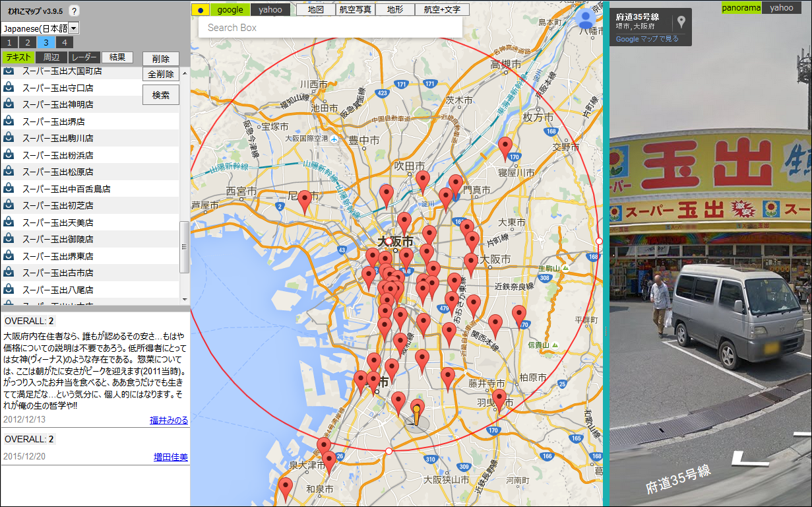This screenshot has height=507, width=812.
Task: Click the location pin icon in the 府道35号線 card
Action: coord(681,22)
